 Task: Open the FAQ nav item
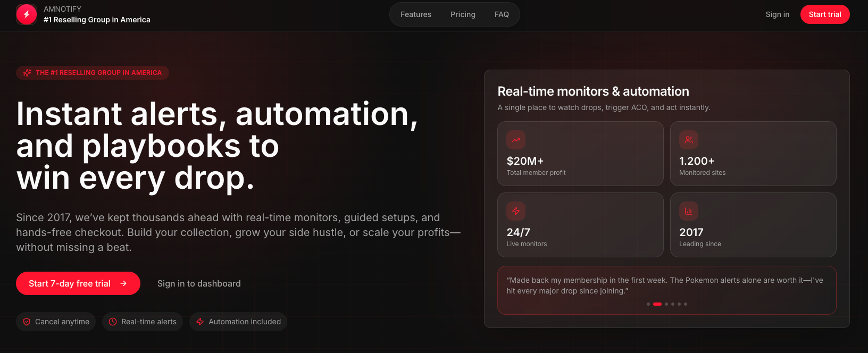502,14
